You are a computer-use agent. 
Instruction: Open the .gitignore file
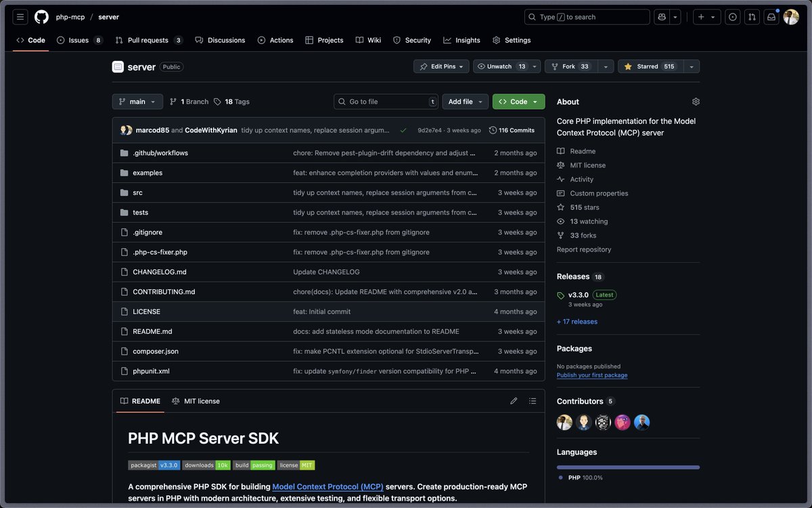point(148,232)
